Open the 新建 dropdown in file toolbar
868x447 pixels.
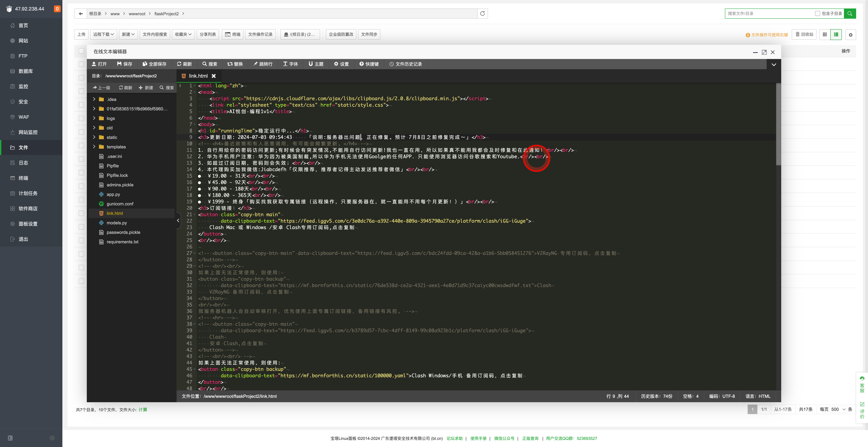pyautogui.click(x=128, y=34)
